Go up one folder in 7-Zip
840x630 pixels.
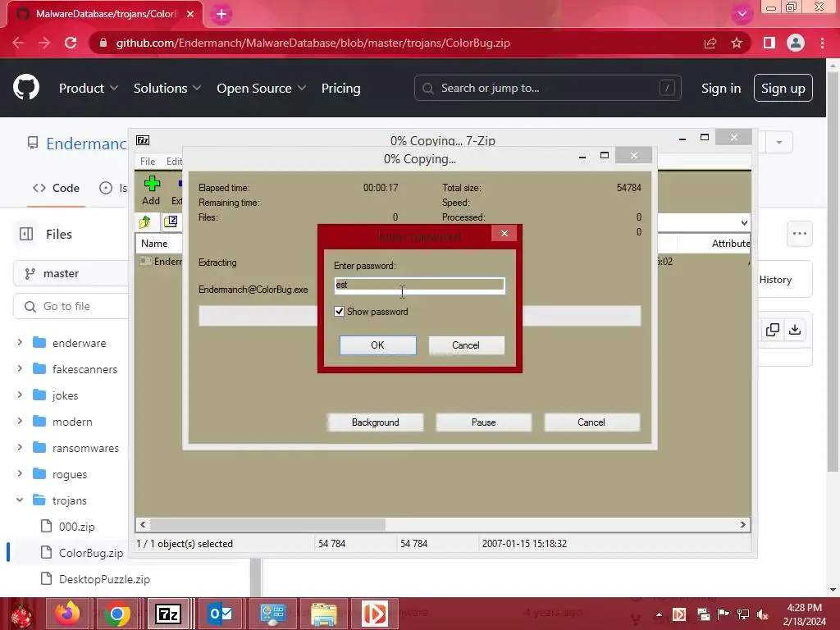[145, 221]
